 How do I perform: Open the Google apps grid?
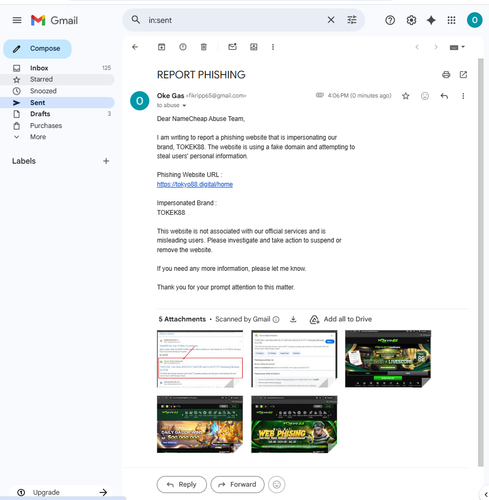[451, 20]
